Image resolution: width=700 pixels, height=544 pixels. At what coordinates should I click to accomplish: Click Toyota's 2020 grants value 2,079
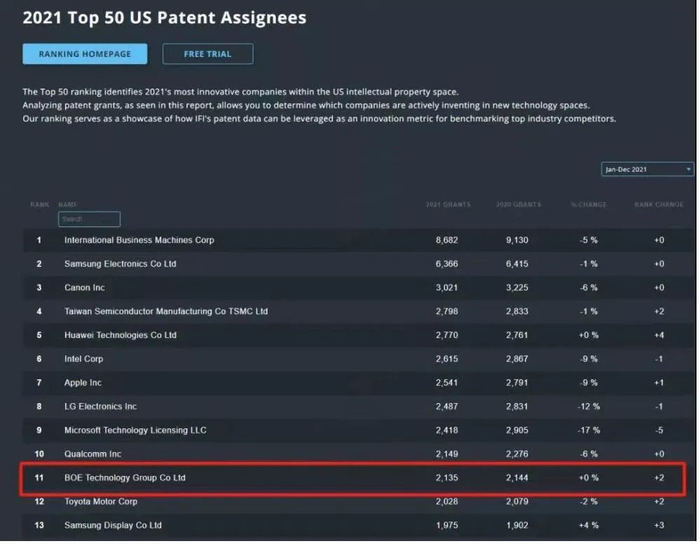pos(517,502)
